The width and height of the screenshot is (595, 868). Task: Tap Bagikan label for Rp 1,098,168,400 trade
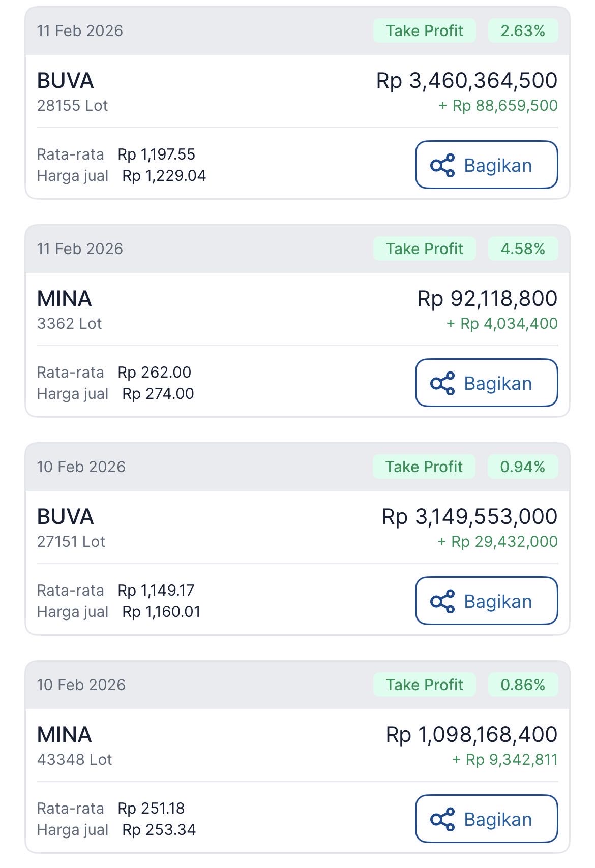pyautogui.click(x=498, y=820)
